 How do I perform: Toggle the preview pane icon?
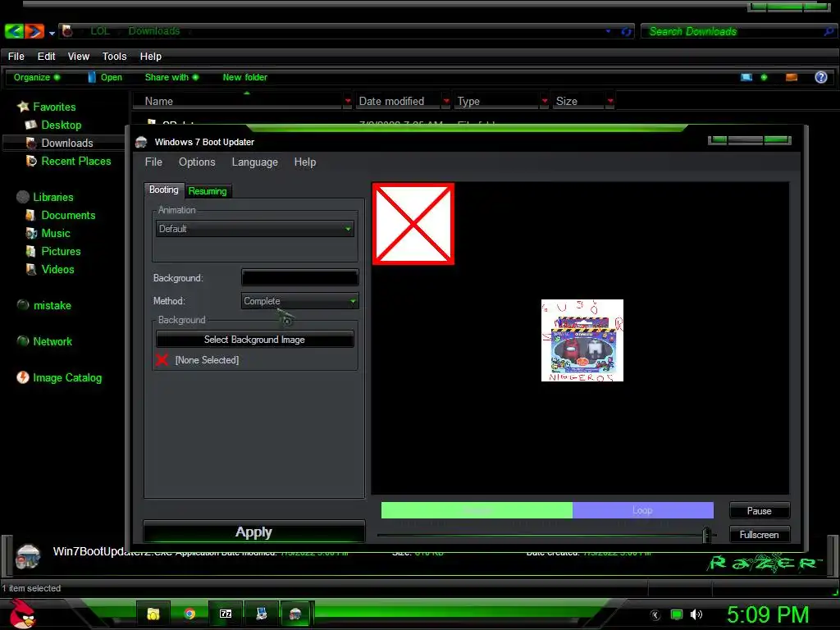[x=792, y=77]
